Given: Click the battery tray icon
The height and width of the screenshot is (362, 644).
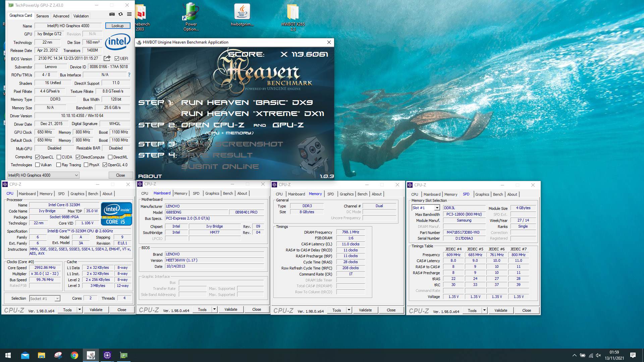Looking at the screenshot, I should point(583,355).
